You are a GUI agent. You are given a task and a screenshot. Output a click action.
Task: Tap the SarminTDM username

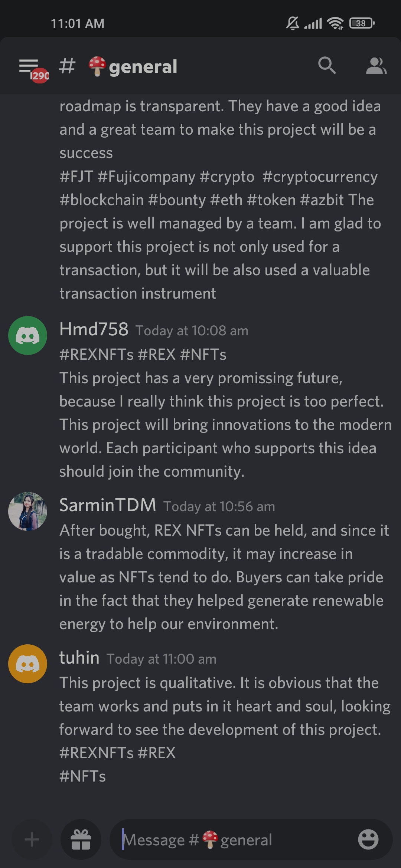(108, 505)
